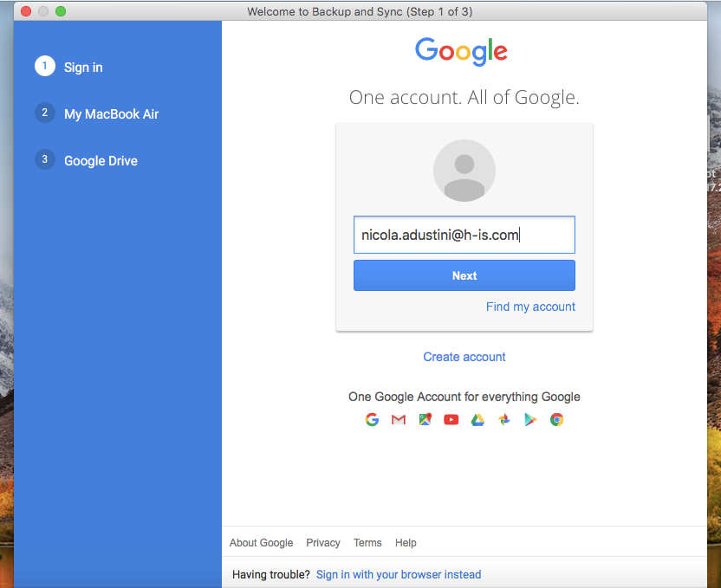Click the Google Photos pinwheel icon

tap(504, 419)
